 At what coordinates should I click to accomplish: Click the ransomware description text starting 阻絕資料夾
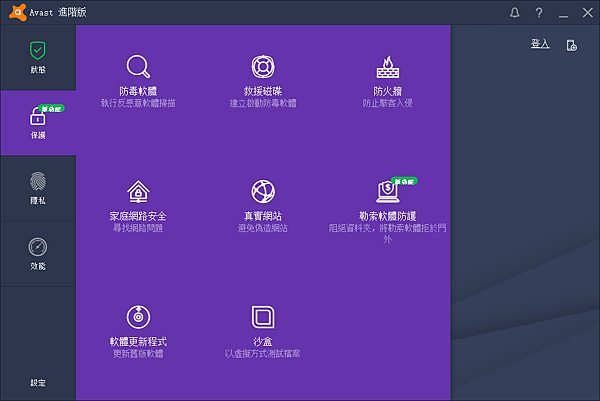[x=388, y=233]
